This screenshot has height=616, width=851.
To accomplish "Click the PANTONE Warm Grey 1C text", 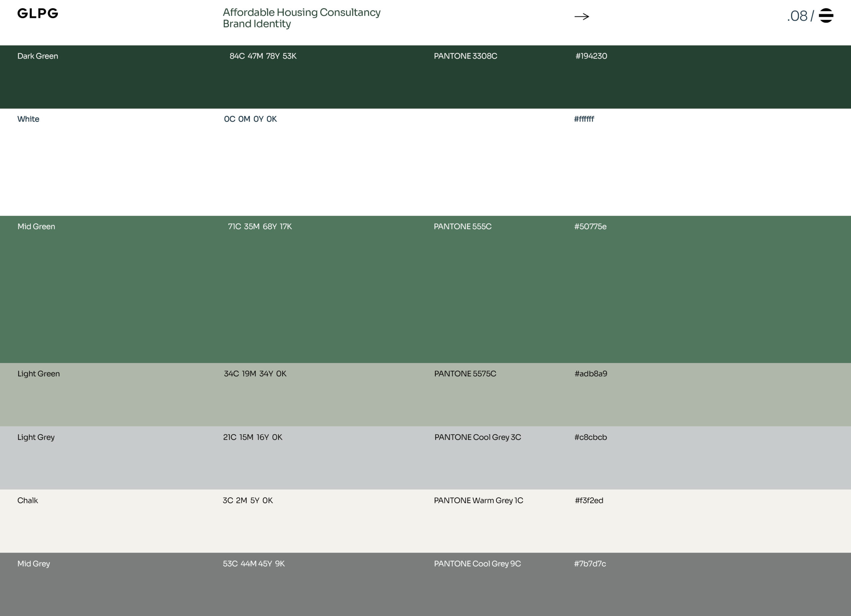I will [478, 500].
